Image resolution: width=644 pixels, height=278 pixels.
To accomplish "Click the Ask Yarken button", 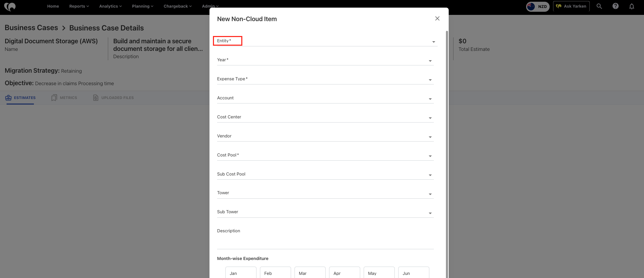I will 571,6.
